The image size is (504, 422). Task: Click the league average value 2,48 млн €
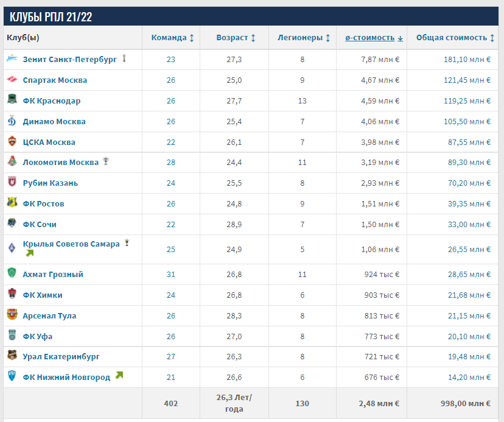pyautogui.click(x=379, y=403)
